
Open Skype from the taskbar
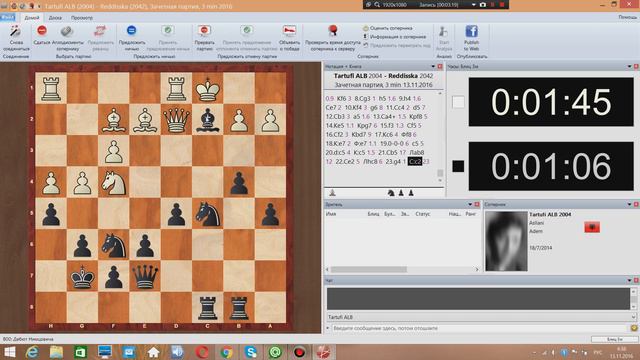coord(251,352)
